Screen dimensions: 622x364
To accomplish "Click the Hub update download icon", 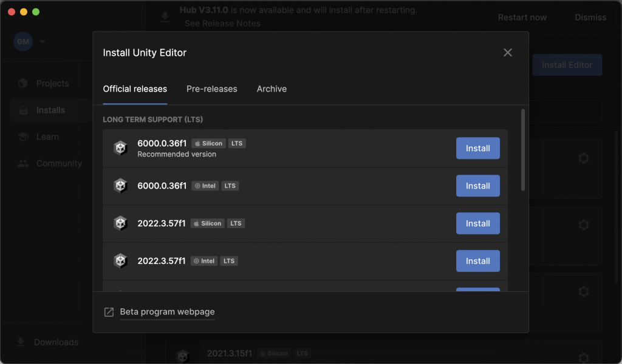I will 165,17.
